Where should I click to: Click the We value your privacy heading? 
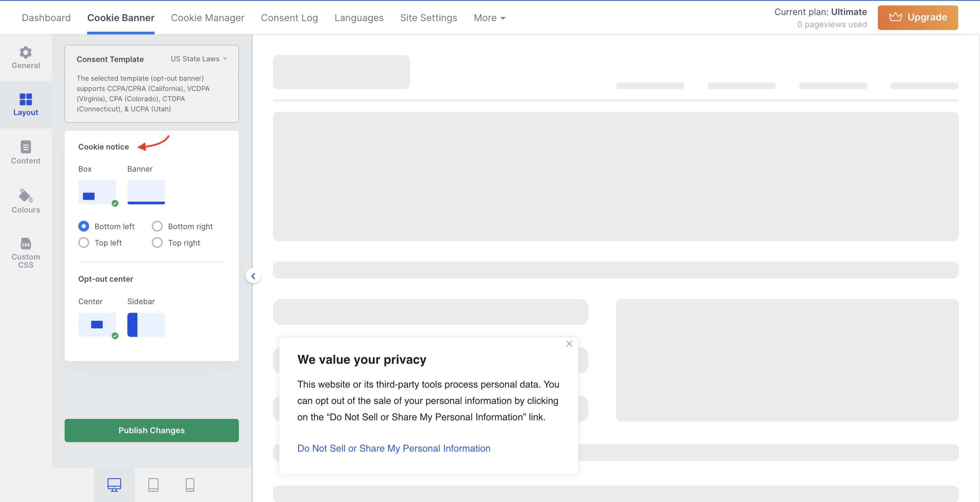[362, 360]
